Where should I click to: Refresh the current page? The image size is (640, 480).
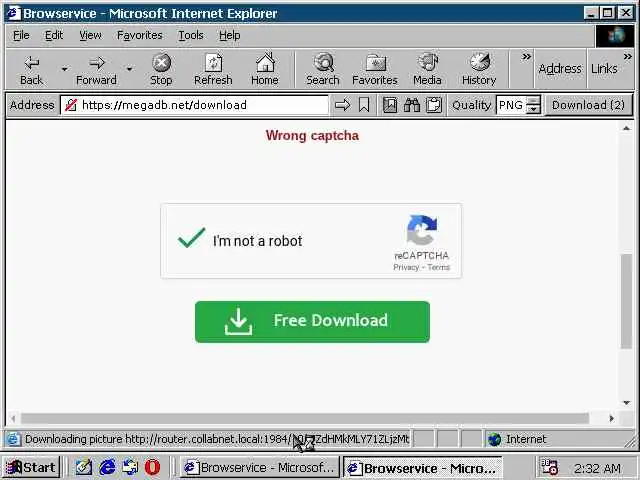click(x=213, y=69)
